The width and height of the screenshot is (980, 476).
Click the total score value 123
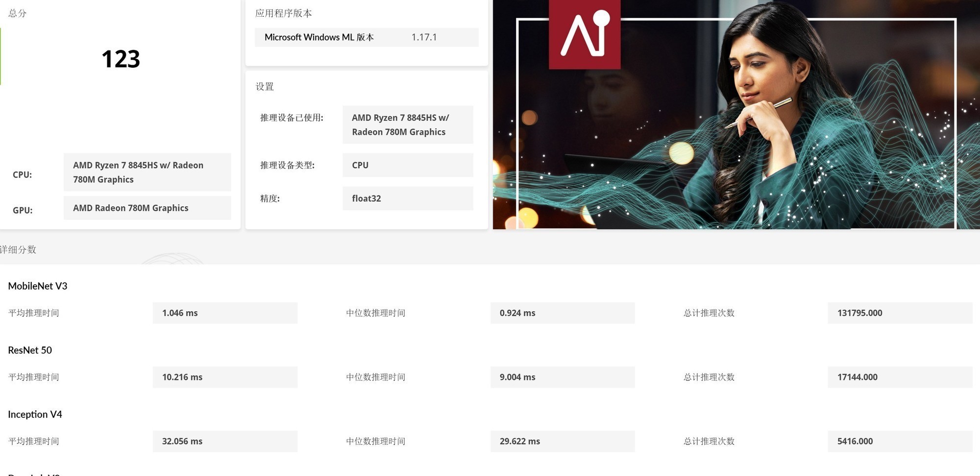tap(121, 59)
